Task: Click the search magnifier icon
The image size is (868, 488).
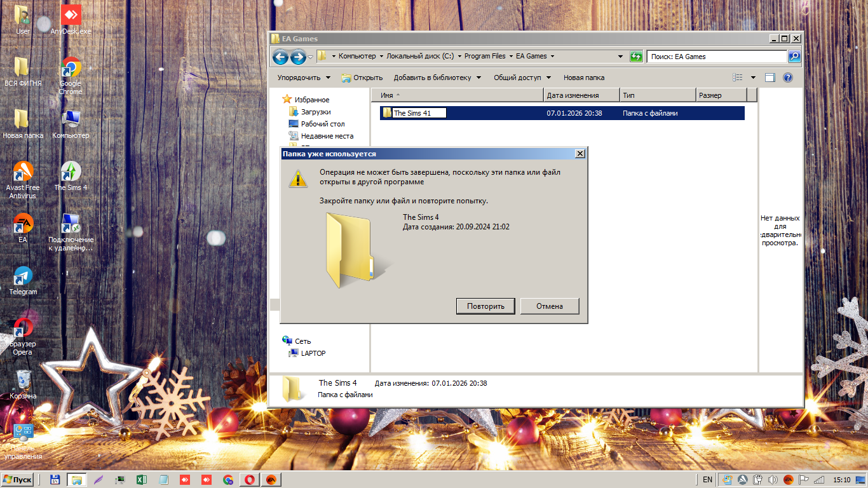Action: (794, 57)
